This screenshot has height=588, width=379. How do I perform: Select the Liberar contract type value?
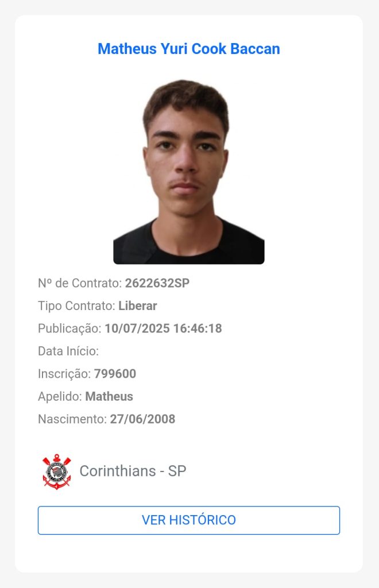click(138, 305)
